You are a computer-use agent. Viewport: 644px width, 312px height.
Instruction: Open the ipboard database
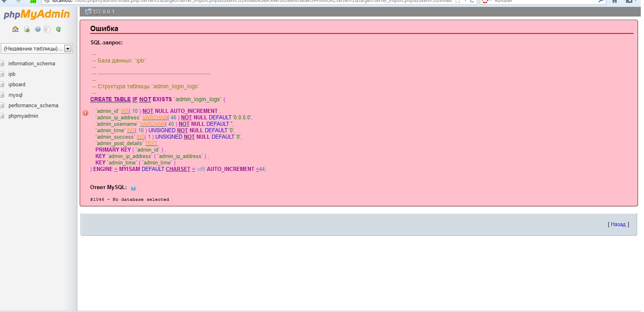click(17, 85)
